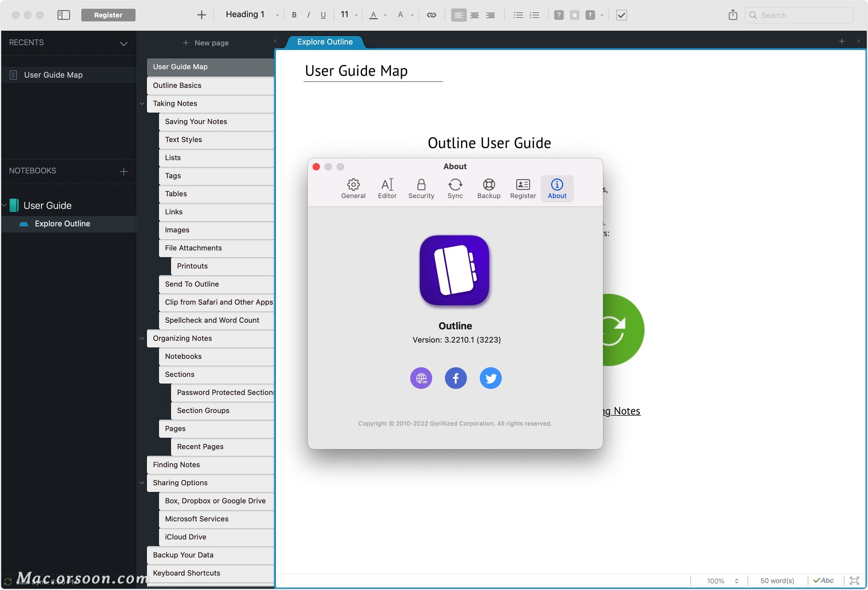This screenshot has width=868, height=590.
Task: Insert a link with the chain icon
Action: coord(431,15)
